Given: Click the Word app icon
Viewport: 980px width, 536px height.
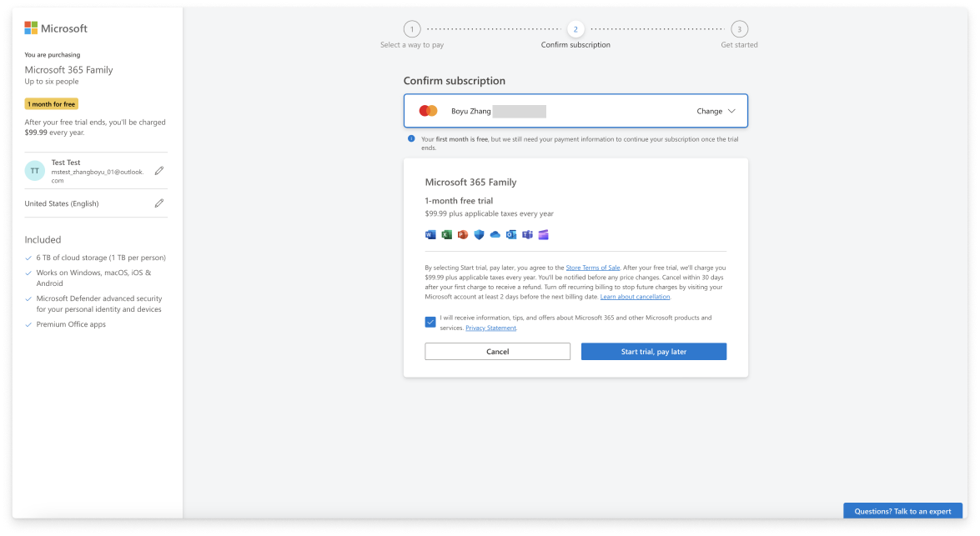Looking at the screenshot, I should click(430, 235).
